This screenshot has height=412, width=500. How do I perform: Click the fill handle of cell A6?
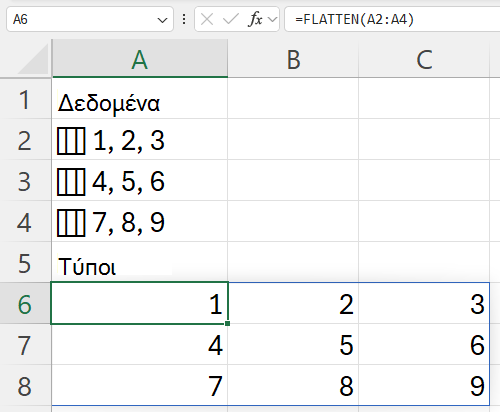[227, 323]
